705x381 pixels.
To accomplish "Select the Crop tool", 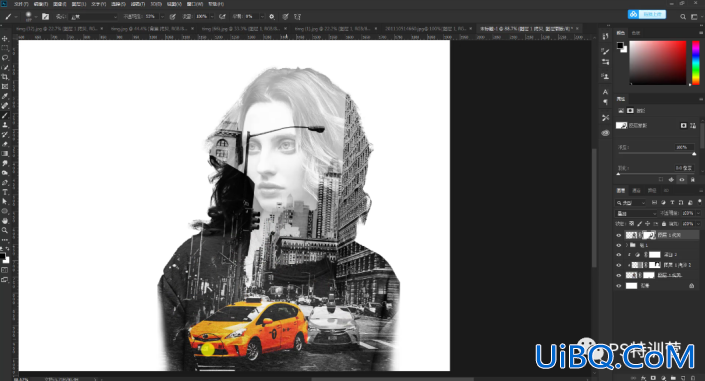I will tap(5, 77).
